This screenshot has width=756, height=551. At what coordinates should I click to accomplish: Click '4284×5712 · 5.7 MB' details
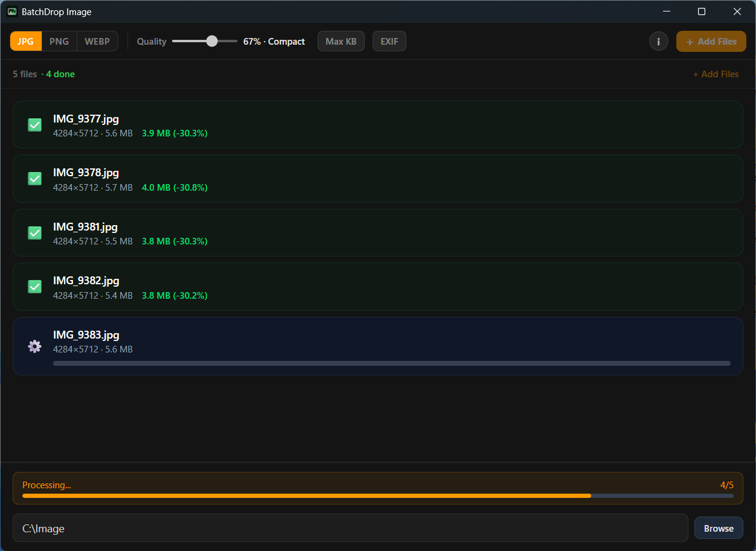pyautogui.click(x=93, y=188)
